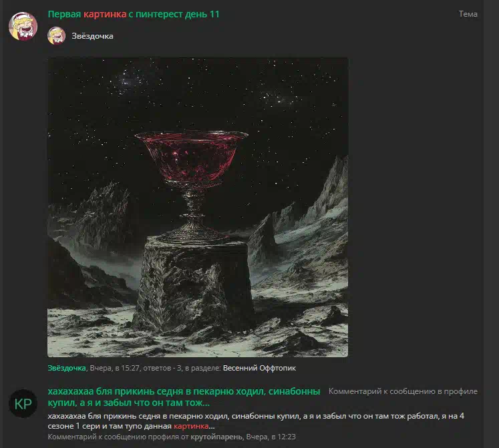Open thread title 'Первая картинка с пинтерест день 11'
This screenshot has height=448, width=499.
[134, 14]
